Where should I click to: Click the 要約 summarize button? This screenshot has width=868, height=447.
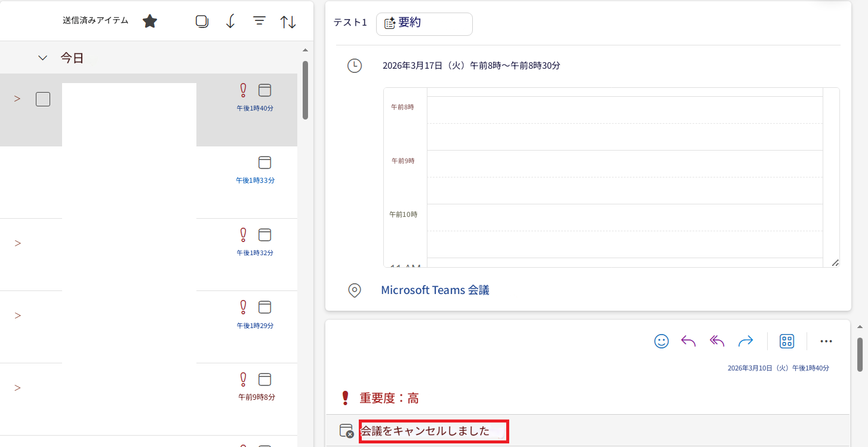(424, 24)
